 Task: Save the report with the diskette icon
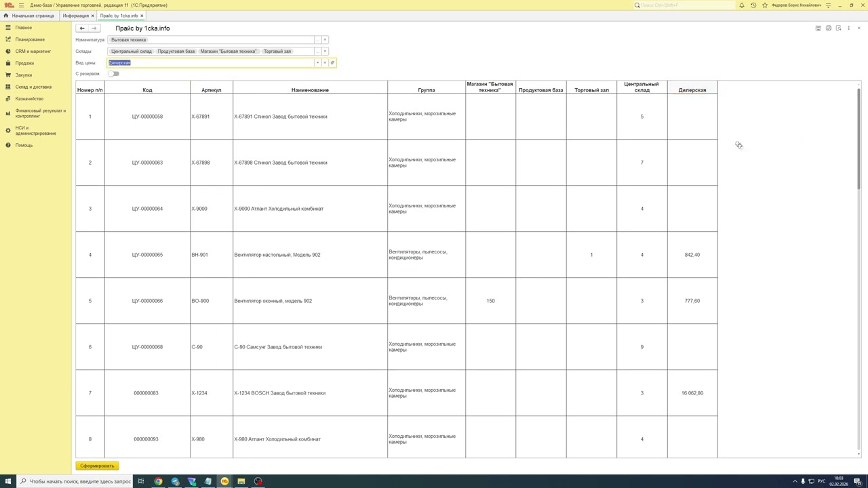[818, 28]
